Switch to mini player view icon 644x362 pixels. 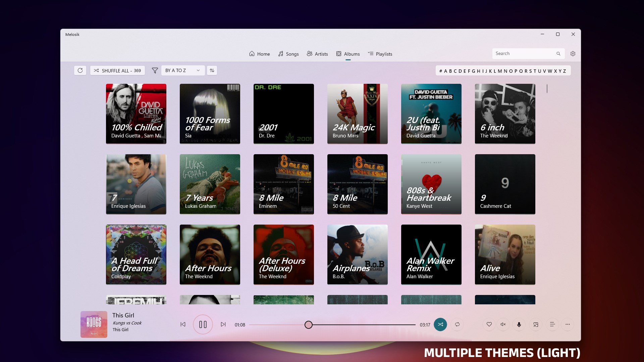click(x=536, y=324)
